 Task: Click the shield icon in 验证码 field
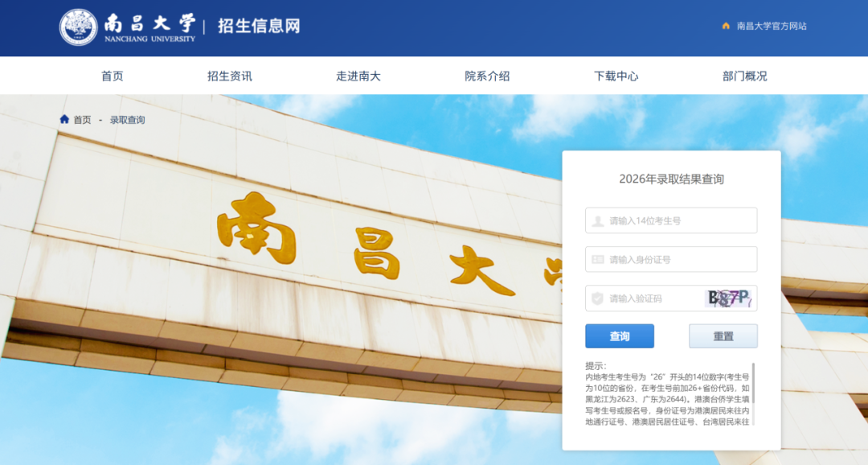pos(597,298)
